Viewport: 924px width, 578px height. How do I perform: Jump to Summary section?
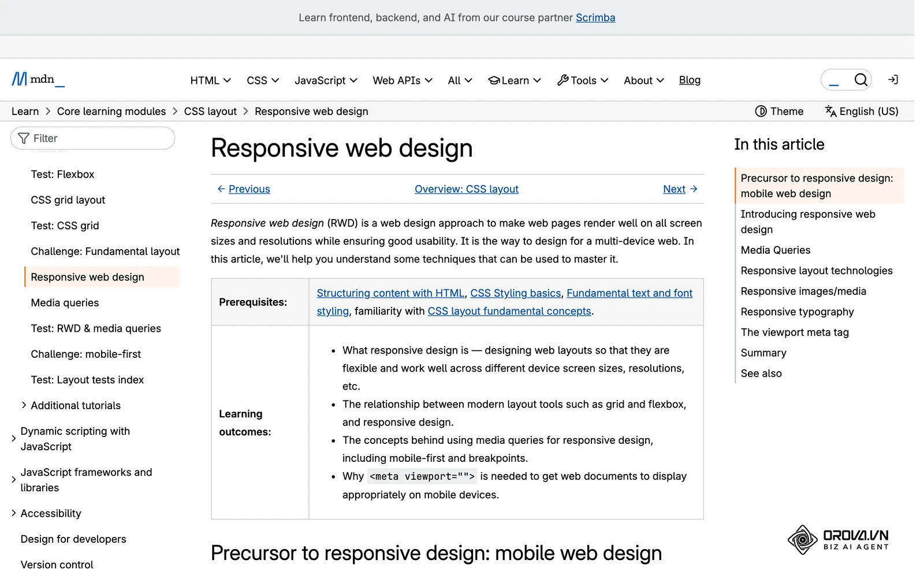[x=763, y=353]
